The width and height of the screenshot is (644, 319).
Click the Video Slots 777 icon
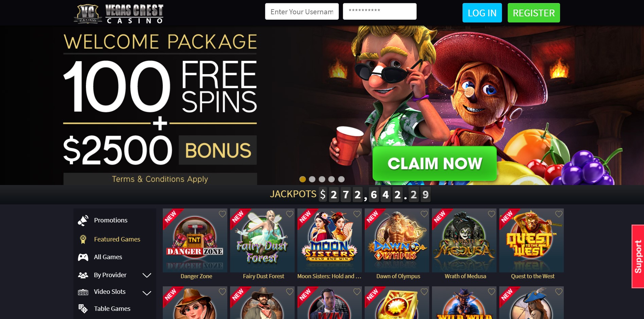coord(83,292)
